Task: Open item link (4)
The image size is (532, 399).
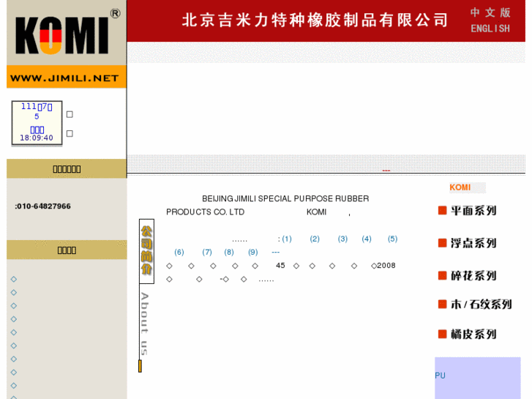Action: point(367,239)
